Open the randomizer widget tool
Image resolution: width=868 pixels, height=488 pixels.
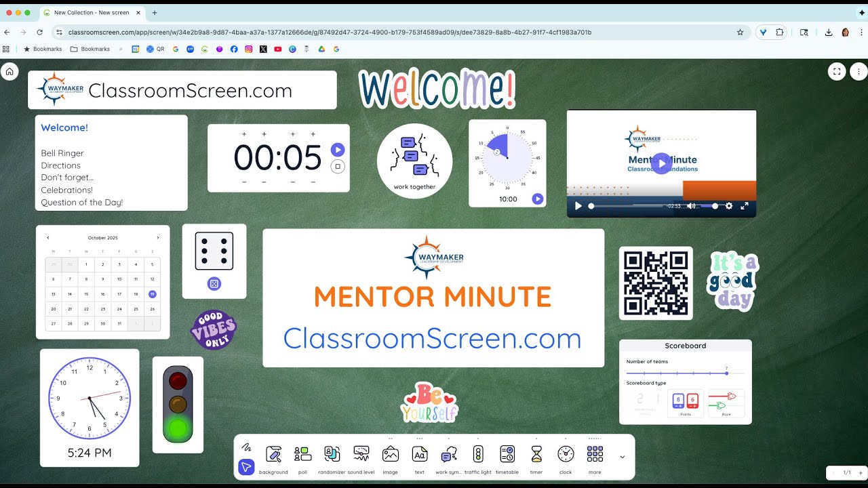tap(332, 460)
